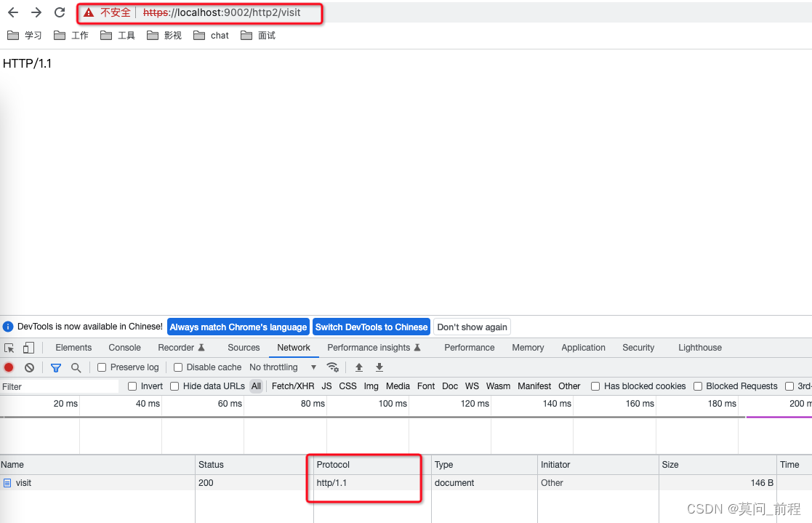
Task: Import a HAR file via upload arrow
Action: (x=358, y=367)
